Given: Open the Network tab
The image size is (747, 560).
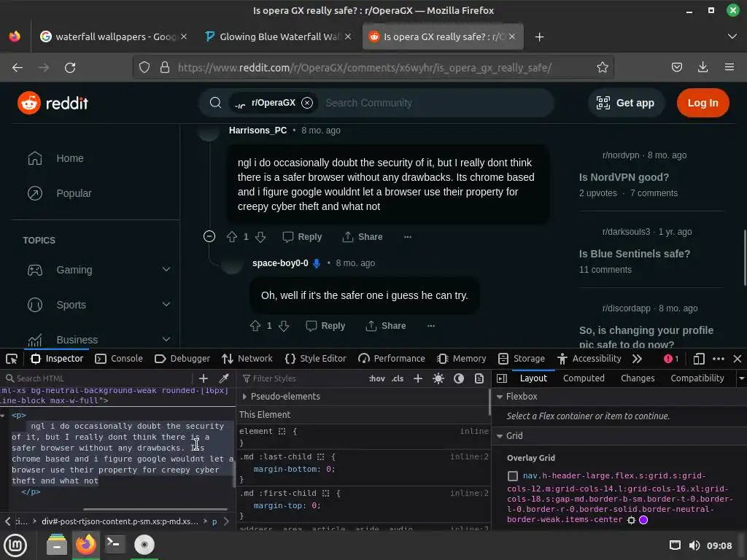Looking at the screenshot, I should [x=247, y=359].
